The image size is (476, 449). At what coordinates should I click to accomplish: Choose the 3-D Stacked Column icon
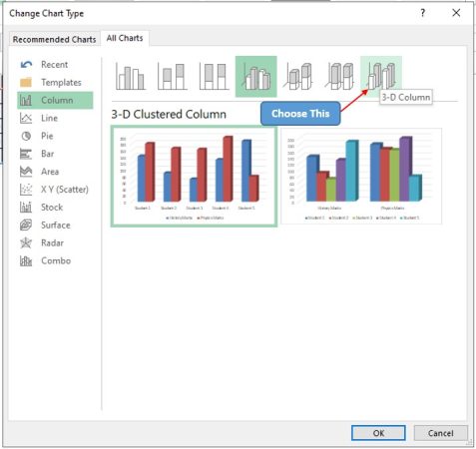[x=298, y=77]
